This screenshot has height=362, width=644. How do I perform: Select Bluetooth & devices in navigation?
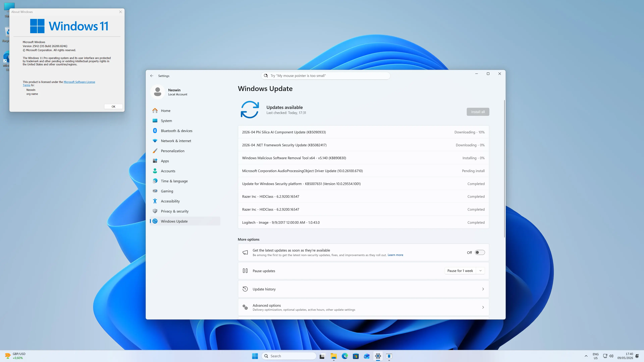(x=185, y=131)
